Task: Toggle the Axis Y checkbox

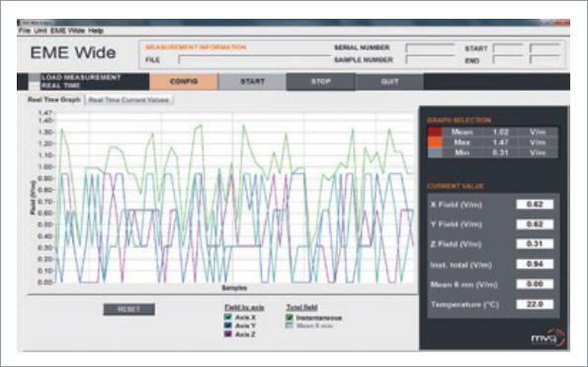Action: coord(227,325)
